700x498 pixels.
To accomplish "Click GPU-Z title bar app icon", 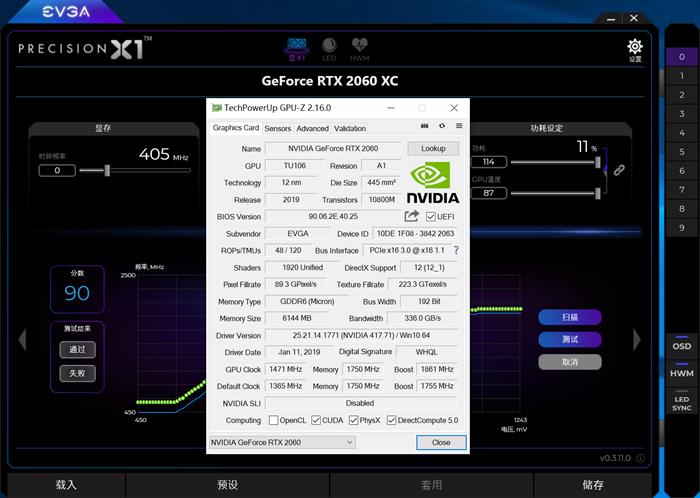I will click(217, 108).
